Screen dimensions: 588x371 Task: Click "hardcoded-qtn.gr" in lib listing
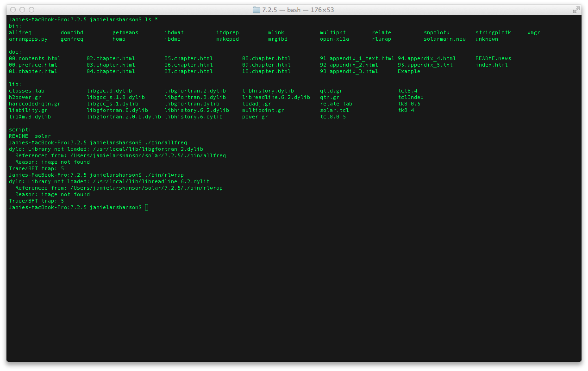click(35, 104)
